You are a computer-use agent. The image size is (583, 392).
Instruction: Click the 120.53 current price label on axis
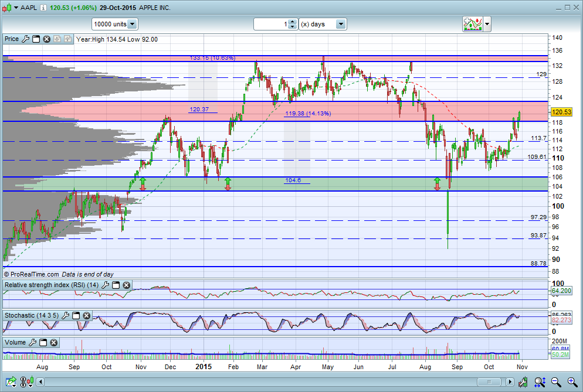[x=561, y=112]
